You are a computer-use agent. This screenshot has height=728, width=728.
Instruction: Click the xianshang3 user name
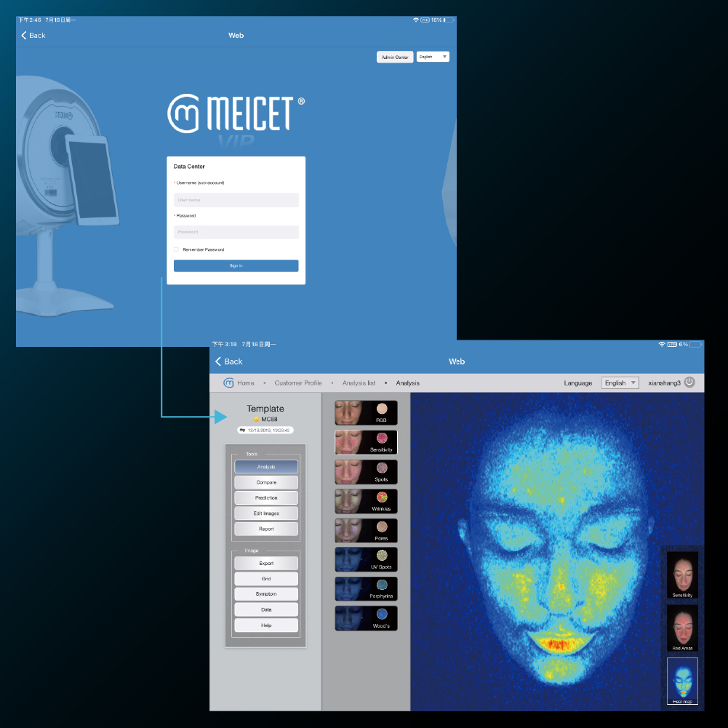[x=665, y=383]
